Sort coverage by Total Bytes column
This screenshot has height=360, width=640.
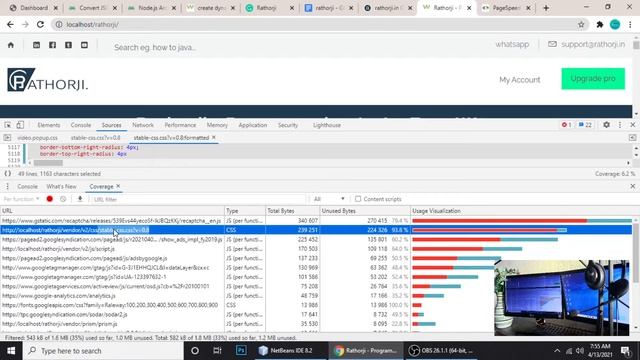click(x=292, y=211)
